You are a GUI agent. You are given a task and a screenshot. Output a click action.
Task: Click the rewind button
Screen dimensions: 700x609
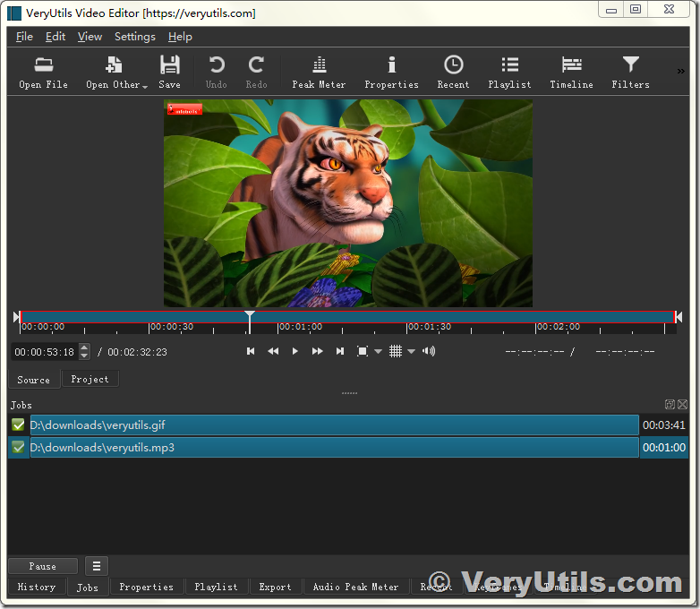click(273, 351)
